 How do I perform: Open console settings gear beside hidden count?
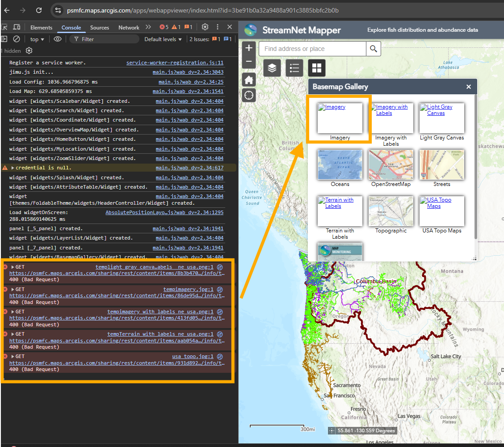29,51
